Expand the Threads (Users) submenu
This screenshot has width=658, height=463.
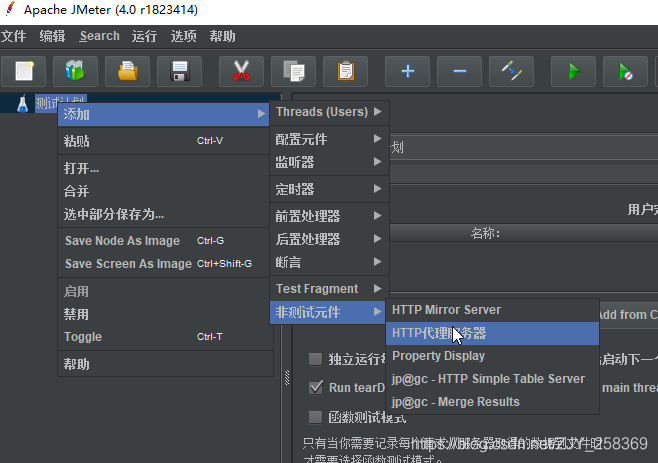click(x=329, y=112)
